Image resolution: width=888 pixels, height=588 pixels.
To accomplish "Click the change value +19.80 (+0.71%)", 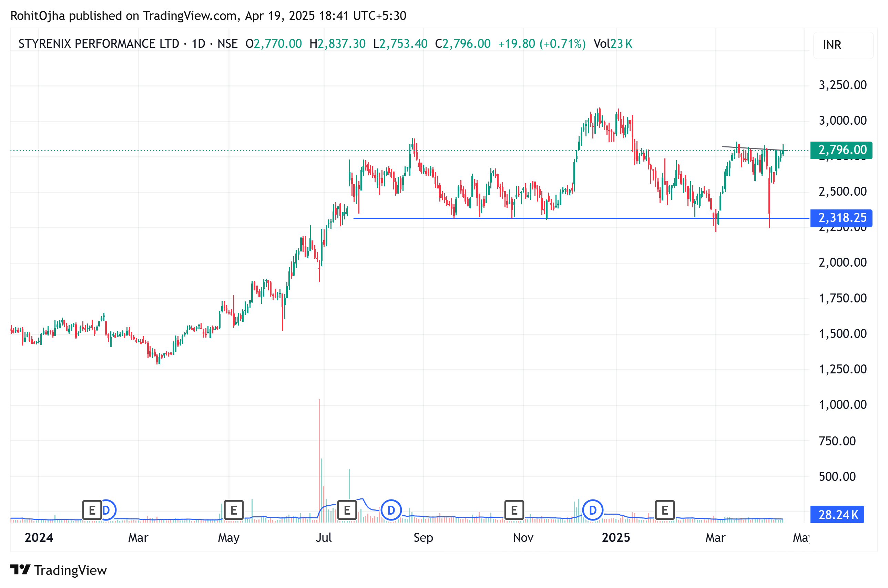I will pos(542,44).
